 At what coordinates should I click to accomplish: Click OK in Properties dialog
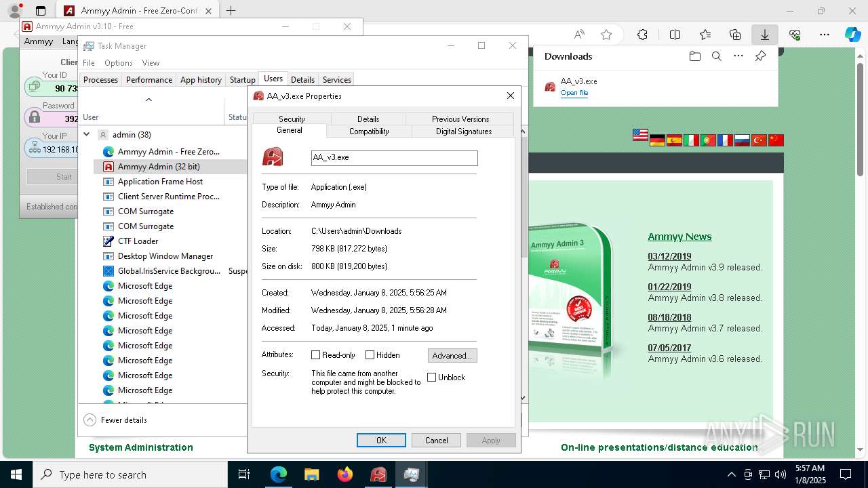coord(381,440)
